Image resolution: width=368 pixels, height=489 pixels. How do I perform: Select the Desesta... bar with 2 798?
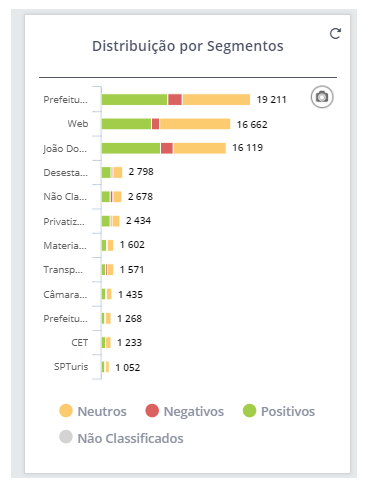(x=112, y=172)
